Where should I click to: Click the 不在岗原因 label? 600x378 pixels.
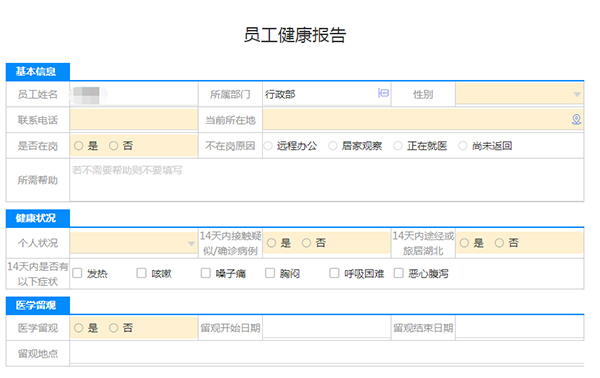[x=230, y=146]
